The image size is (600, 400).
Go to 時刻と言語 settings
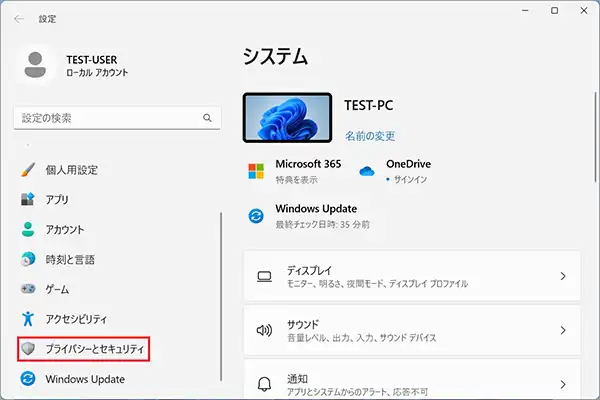click(x=70, y=260)
